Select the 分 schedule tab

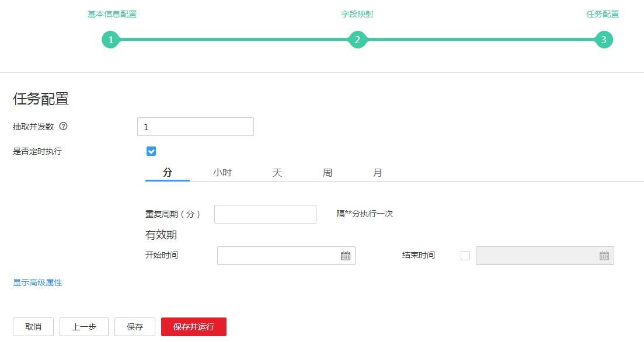coord(168,172)
